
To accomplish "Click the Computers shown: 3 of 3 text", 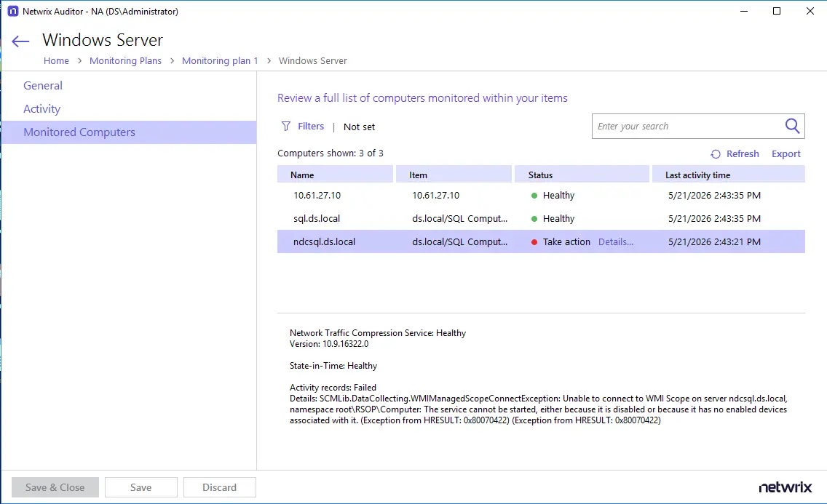I will (x=331, y=153).
